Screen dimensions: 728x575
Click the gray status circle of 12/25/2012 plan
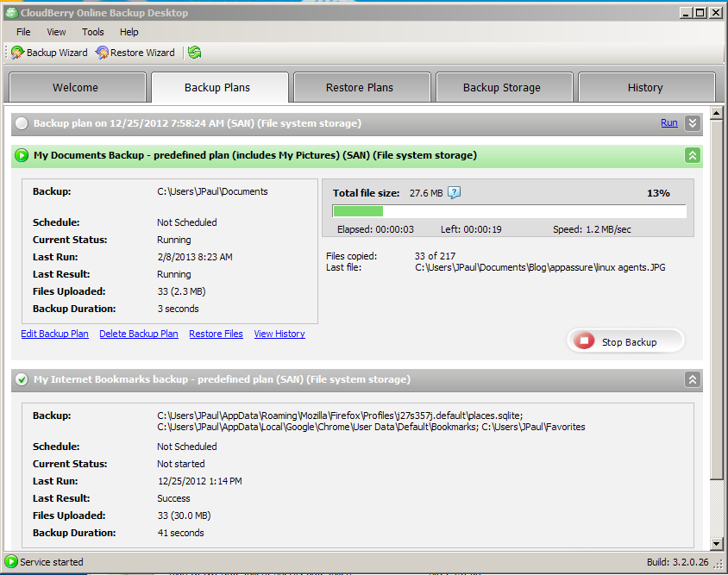(x=22, y=123)
